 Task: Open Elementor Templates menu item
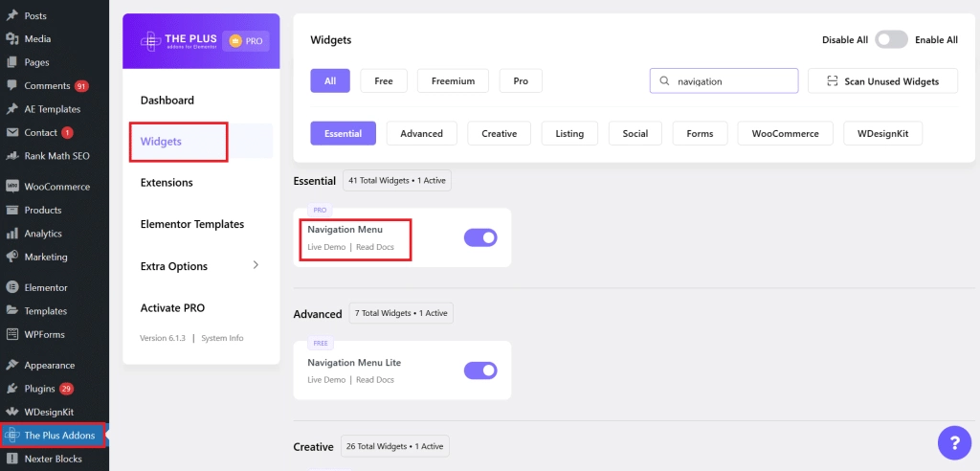click(192, 224)
